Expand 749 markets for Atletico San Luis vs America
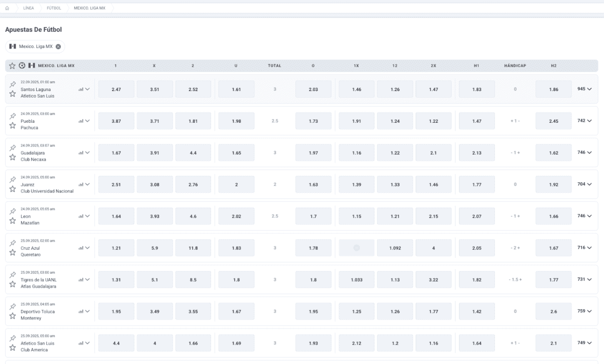604x364 pixels. pos(584,343)
